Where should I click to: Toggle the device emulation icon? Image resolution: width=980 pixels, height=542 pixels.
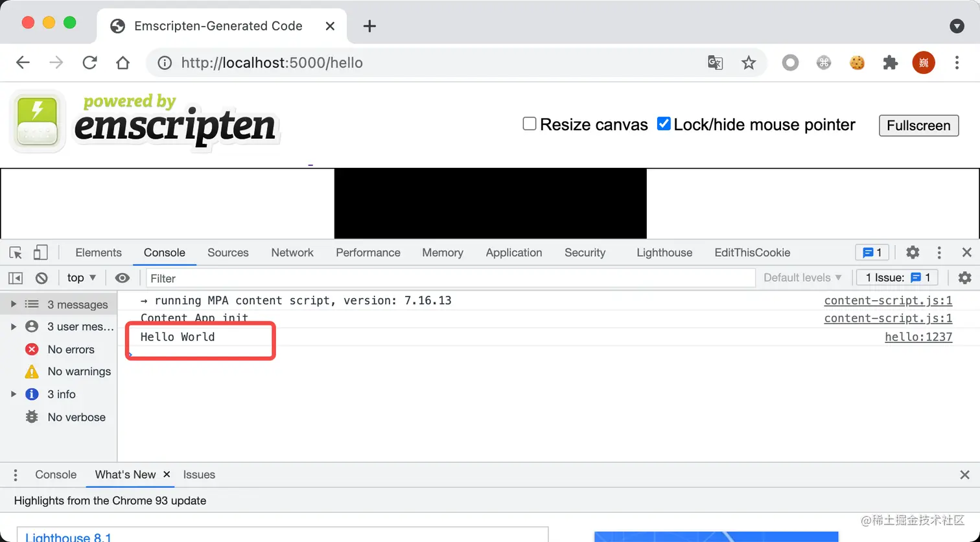tap(40, 252)
